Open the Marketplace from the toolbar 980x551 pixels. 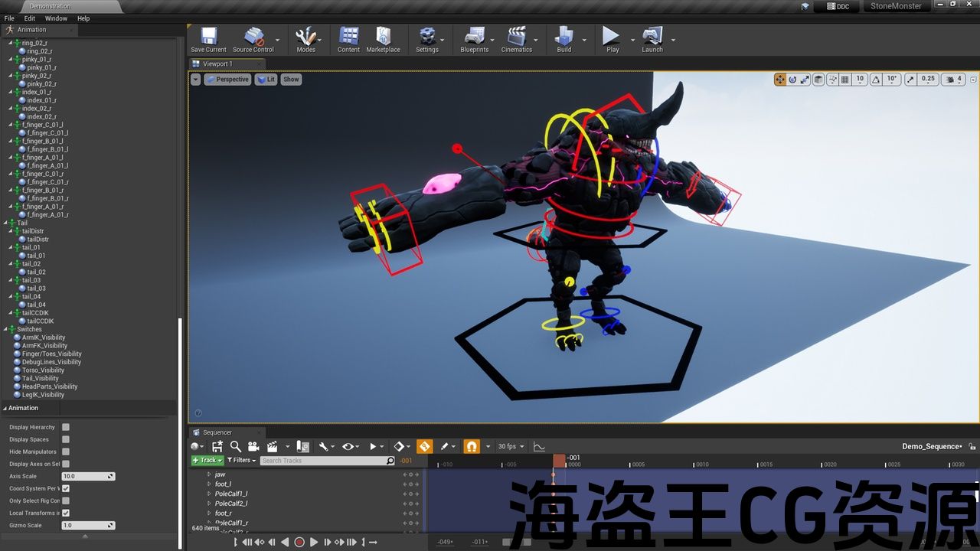[383, 39]
